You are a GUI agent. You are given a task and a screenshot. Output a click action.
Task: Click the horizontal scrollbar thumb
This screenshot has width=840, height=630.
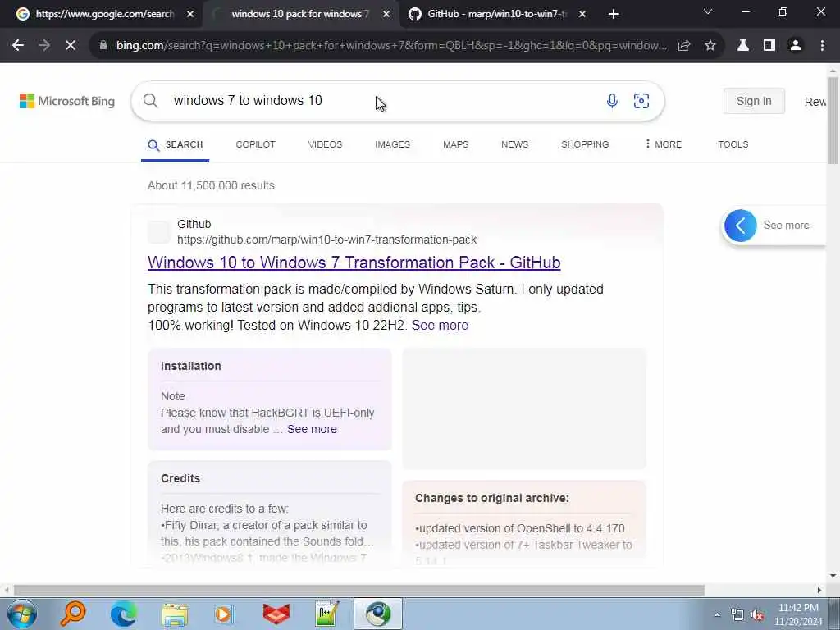(359, 590)
